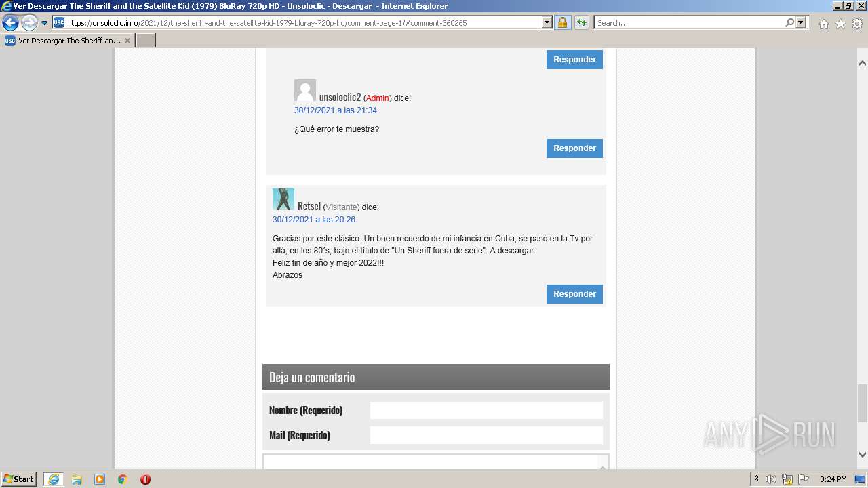
Task: Open the volume speaker tray icon
Action: pyautogui.click(x=771, y=479)
